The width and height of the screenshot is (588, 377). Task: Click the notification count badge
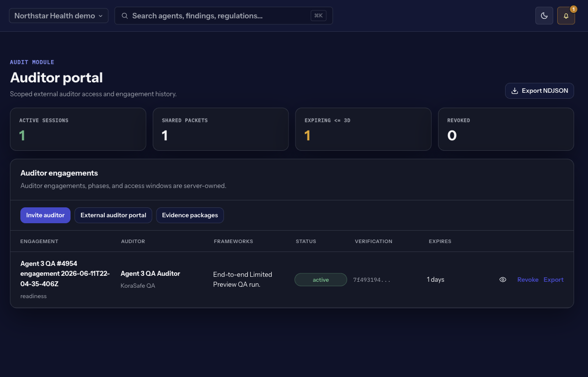pyautogui.click(x=573, y=9)
